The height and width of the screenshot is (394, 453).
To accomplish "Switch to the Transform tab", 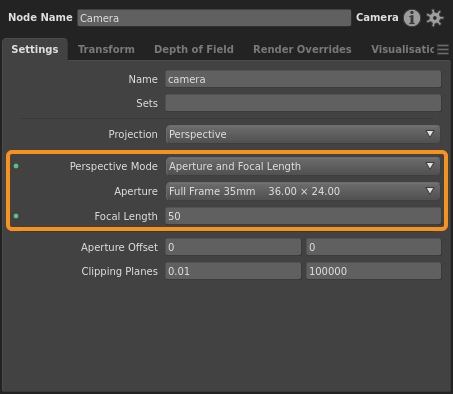I will [x=106, y=49].
